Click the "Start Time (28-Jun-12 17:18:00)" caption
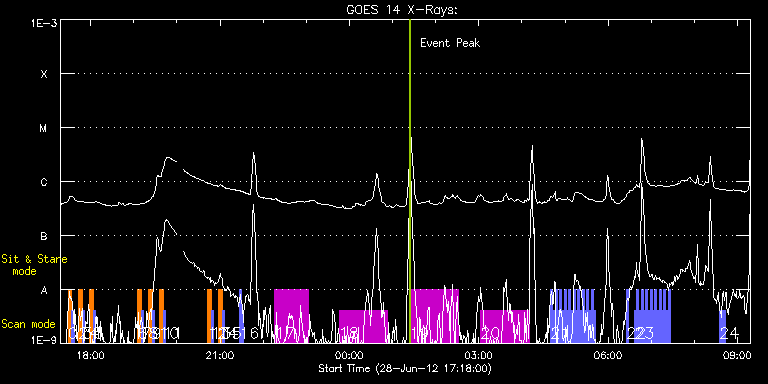 [x=405, y=368]
